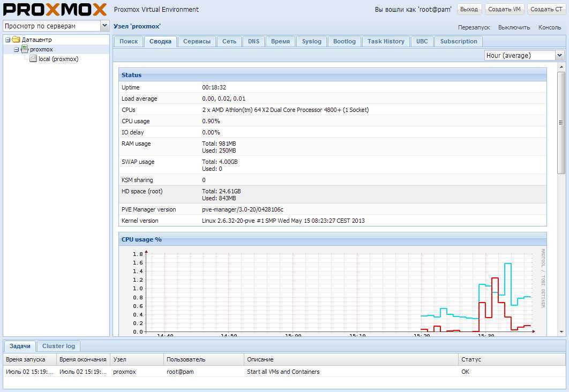The width and height of the screenshot is (569, 392).
Task: Select the 'Start all VMs and Containers' task row
Action: pos(284,372)
